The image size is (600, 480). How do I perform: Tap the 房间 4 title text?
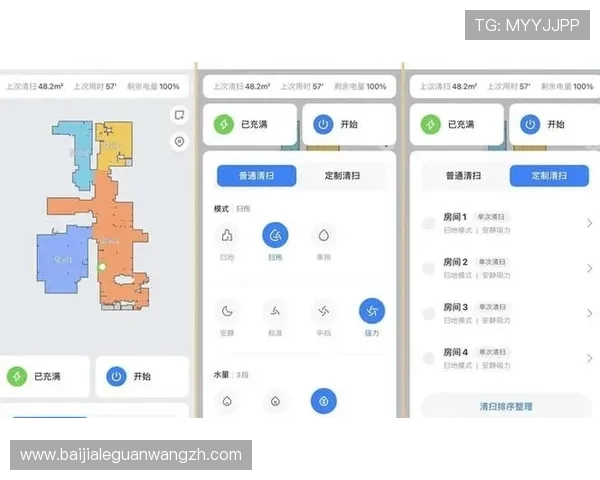(455, 353)
